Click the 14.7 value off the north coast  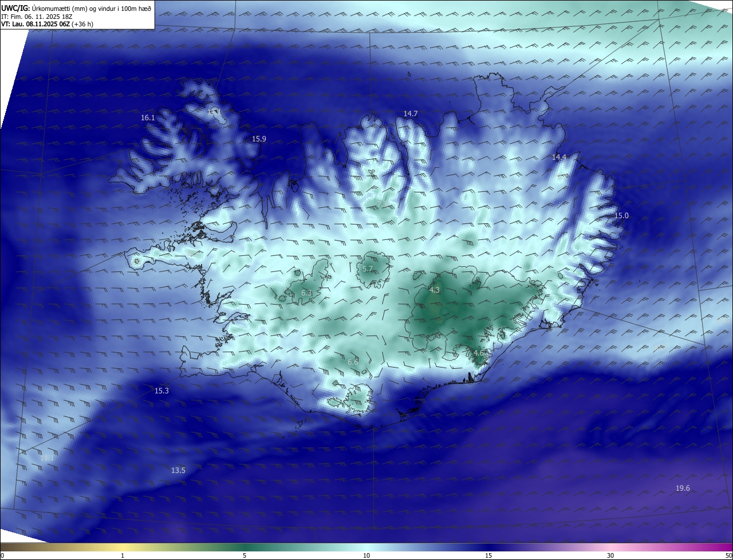click(x=411, y=113)
